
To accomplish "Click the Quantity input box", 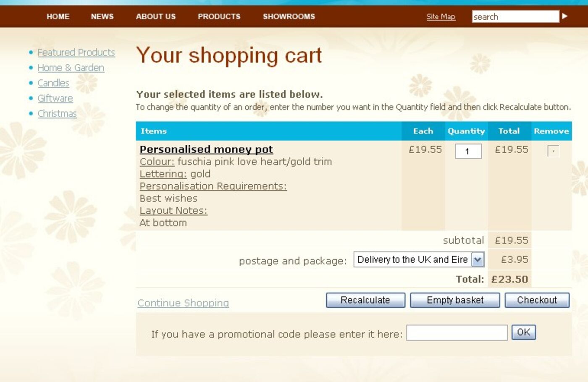I will [468, 152].
